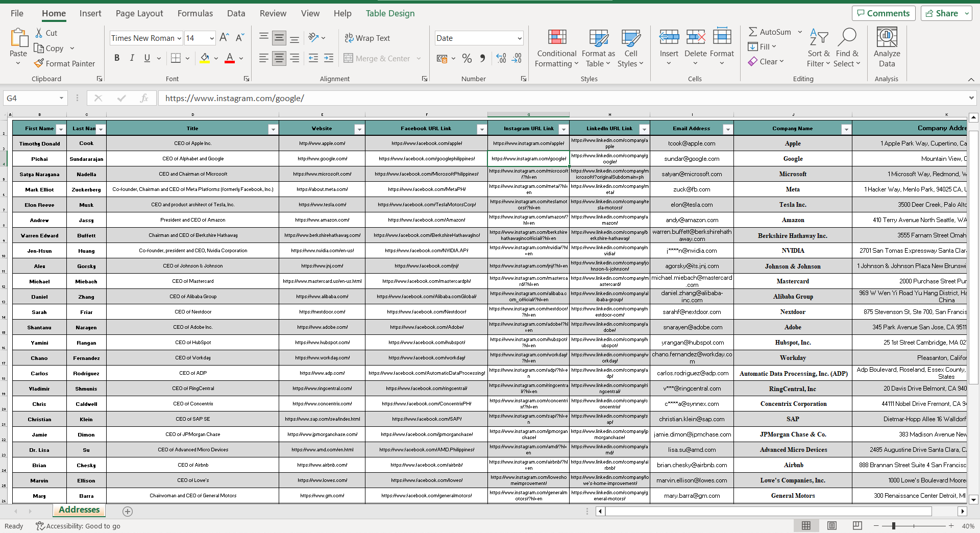Toggle Wrap Text
Image resolution: width=980 pixels, height=533 pixels.
pyautogui.click(x=367, y=38)
